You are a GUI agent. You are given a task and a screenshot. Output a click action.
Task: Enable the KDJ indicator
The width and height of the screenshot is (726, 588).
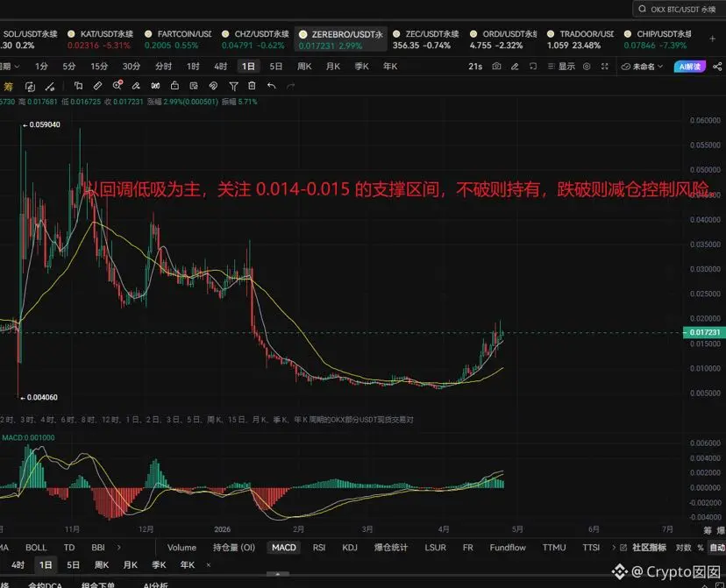point(350,548)
